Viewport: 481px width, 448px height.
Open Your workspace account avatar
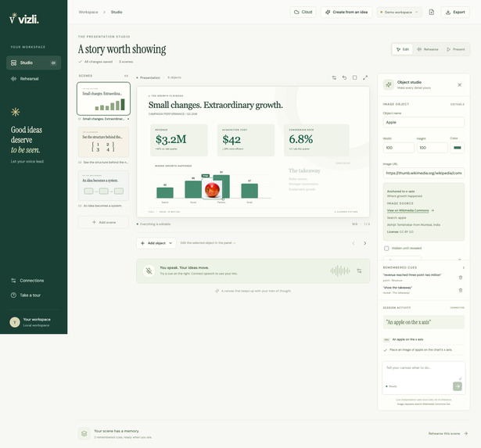15,322
